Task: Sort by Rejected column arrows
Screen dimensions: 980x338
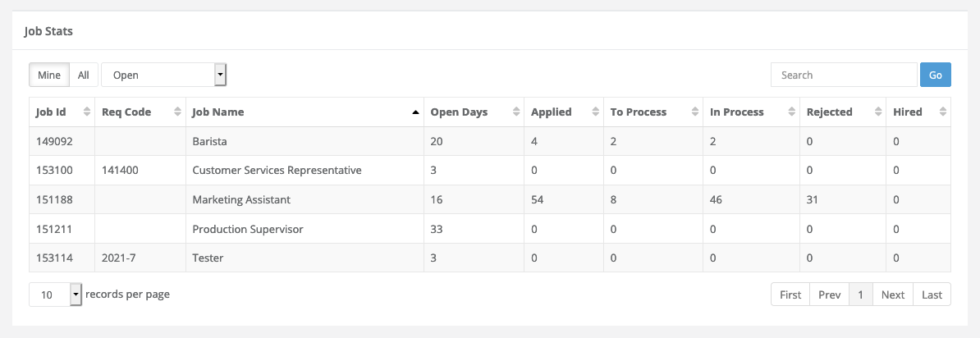Action: pos(878,112)
